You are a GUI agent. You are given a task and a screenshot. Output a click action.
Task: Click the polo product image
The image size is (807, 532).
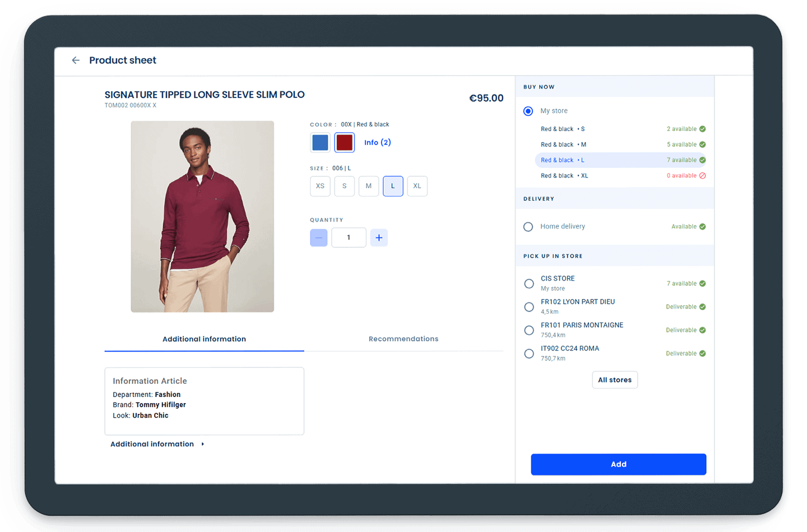coord(202,217)
